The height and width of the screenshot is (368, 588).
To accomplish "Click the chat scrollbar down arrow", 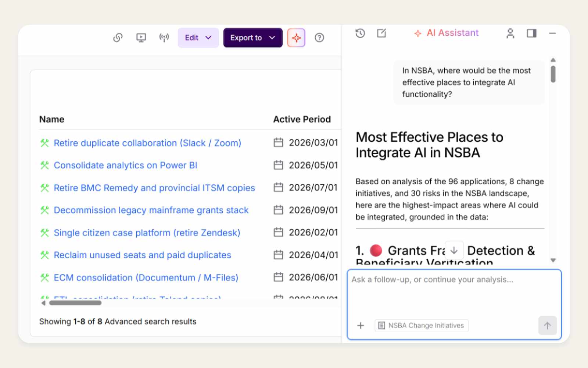I will tap(553, 260).
